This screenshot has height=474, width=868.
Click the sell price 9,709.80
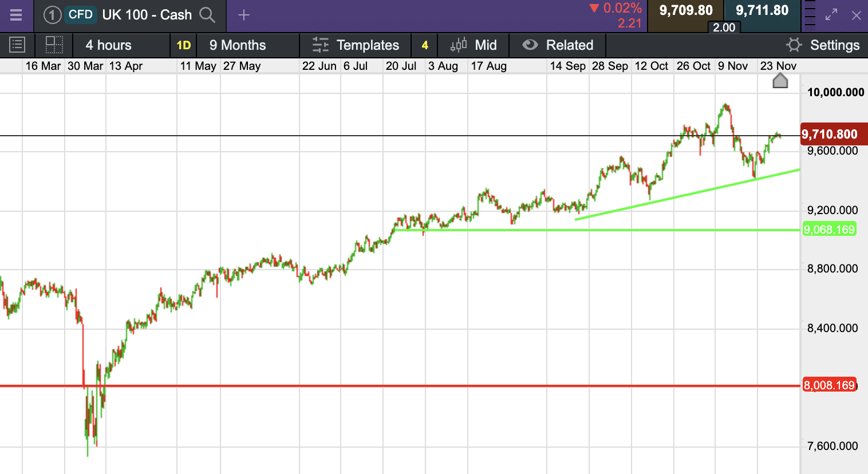coord(686,10)
